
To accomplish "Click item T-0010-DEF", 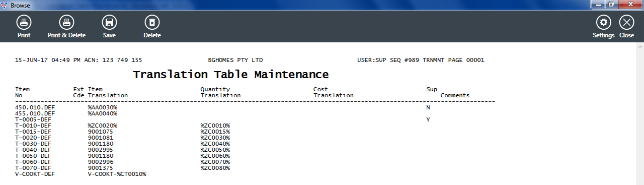I will click(33, 126).
